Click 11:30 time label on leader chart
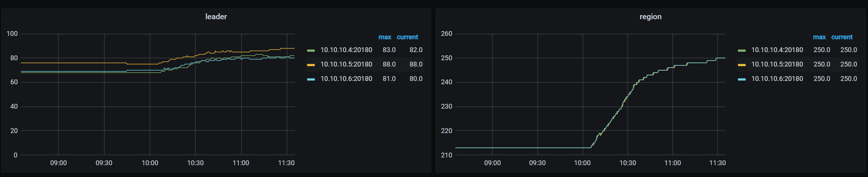This screenshot has height=177, width=868. 286,163
